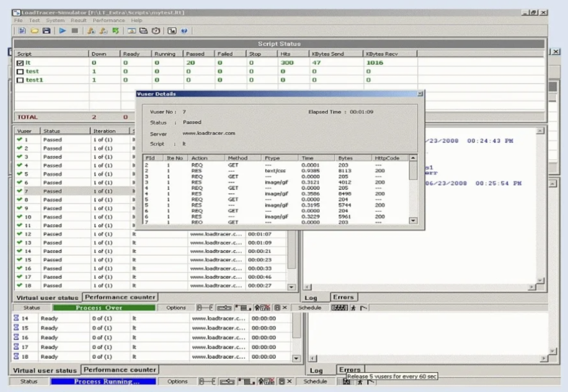Click the Help icon on the toolbar
The image size is (568, 392).
(184, 30)
